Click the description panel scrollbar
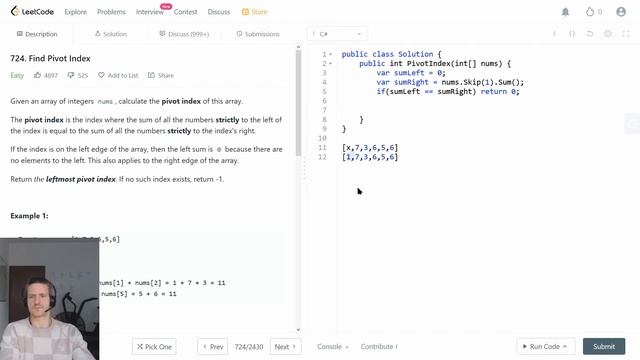The height and width of the screenshot is (360, 640). 298,102
